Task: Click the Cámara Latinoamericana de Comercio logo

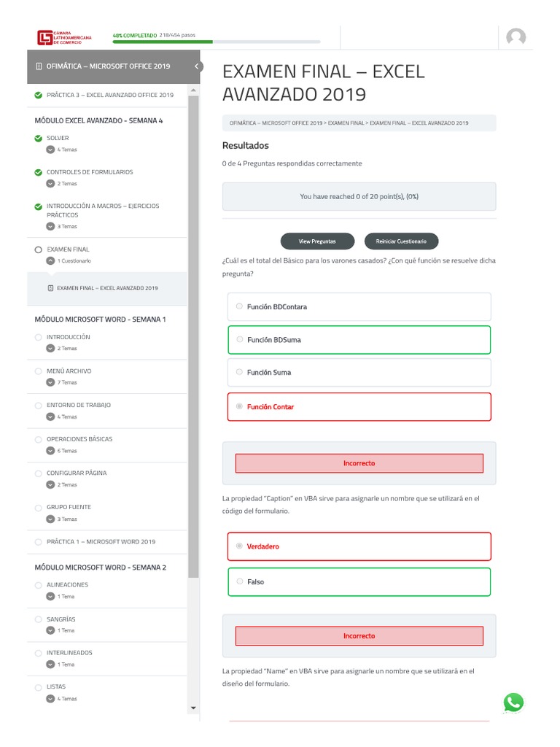Action: tap(64, 37)
